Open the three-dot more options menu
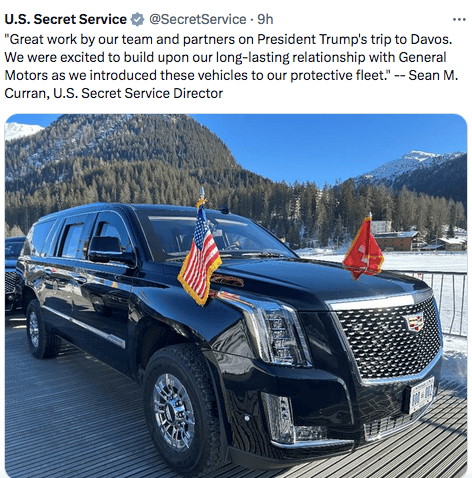 click(x=459, y=19)
